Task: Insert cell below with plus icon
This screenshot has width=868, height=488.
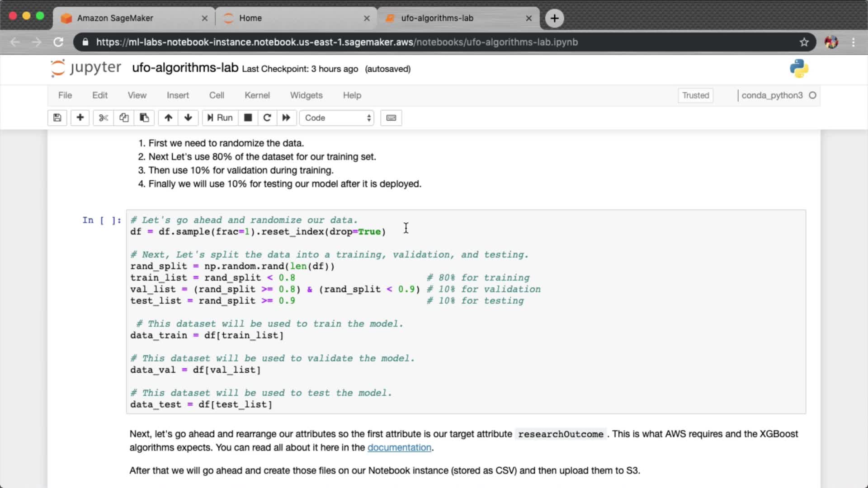Action: [x=80, y=118]
